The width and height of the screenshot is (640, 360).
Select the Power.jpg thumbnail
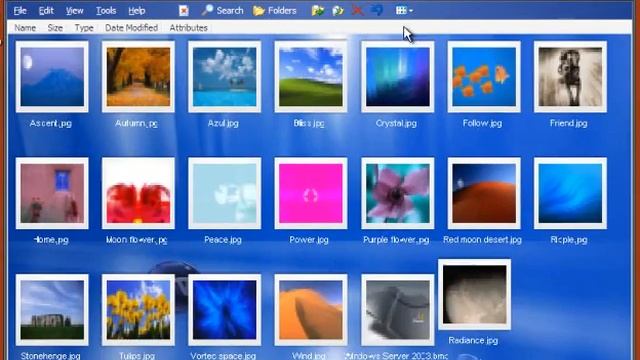tap(311, 193)
